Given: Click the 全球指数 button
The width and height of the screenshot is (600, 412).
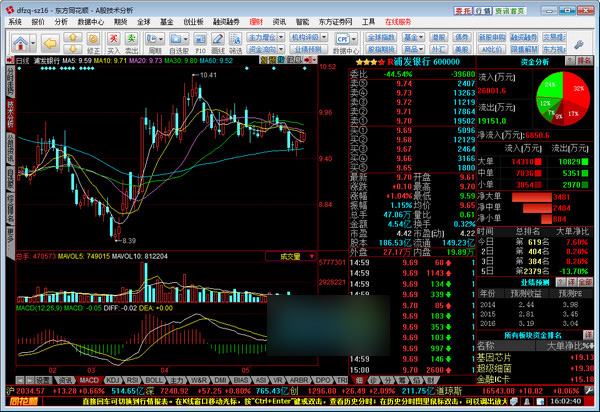Looking at the screenshot, I should pos(381,37).
